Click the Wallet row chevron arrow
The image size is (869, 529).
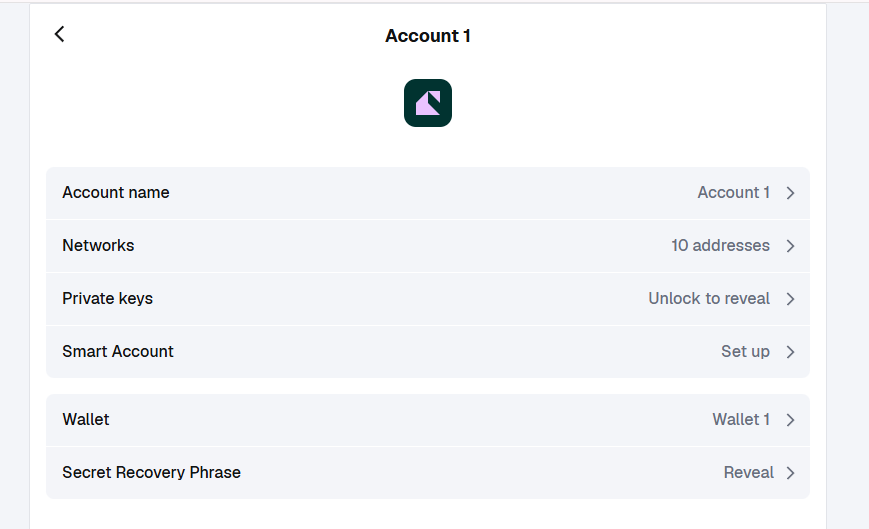point(790,420)
